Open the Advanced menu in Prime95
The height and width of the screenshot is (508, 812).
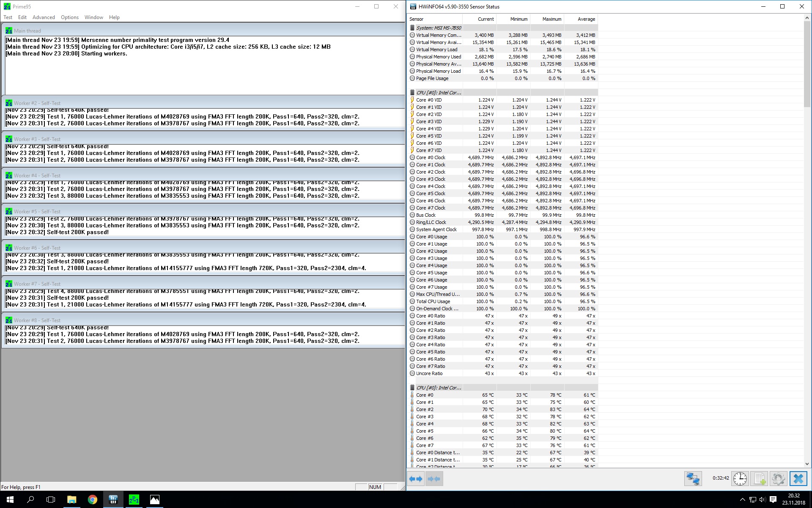click(44, 17)
